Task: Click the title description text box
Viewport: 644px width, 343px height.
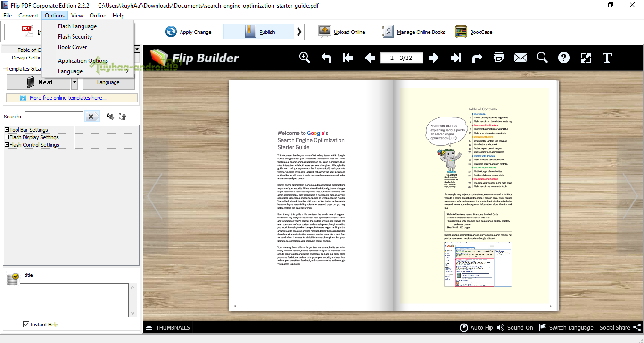Action: 74,300
